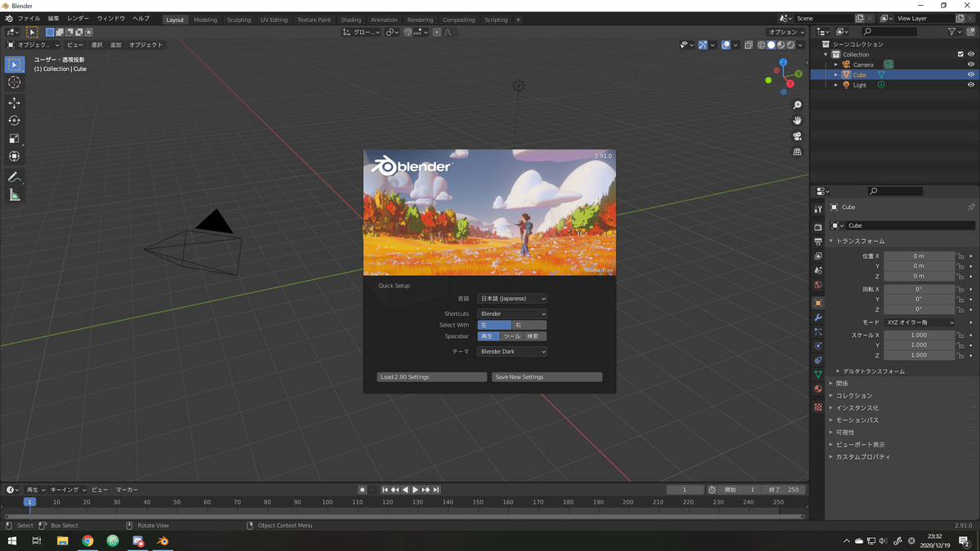Image resolution: width=980 pixels, height=551 pixels.
Task: Open rotation mode XYZ オイラー角 dropdown
Action: (x=920, y=322)
